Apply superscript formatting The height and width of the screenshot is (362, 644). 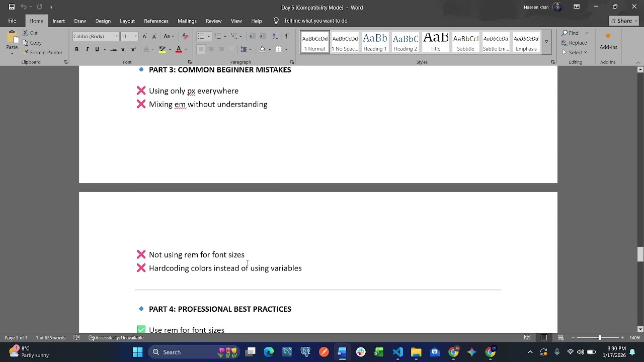point(133,49)
